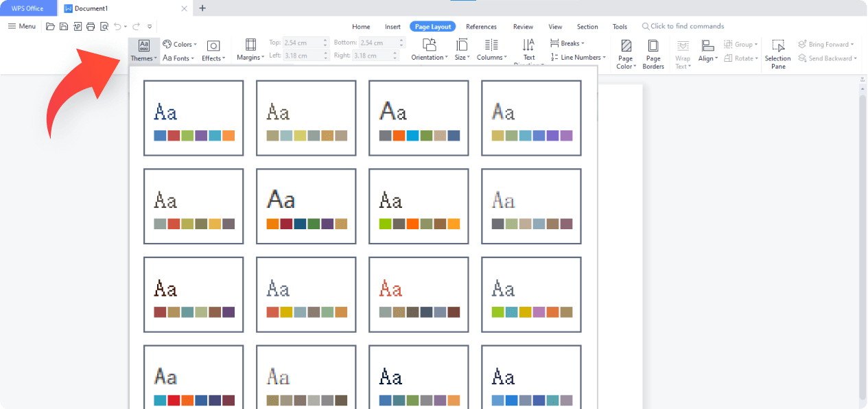Screen dimensions: 868x409
Task: Choose the theme with orange-red Aa text
Action: coord(419,295)
